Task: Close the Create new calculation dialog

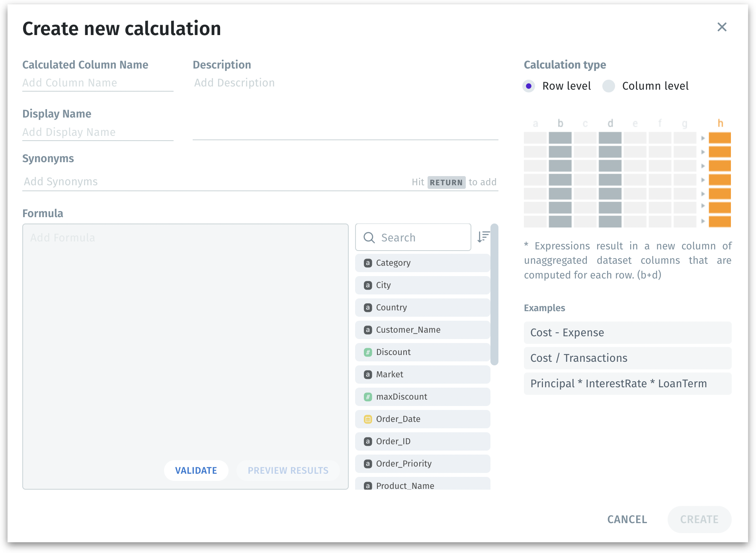Action: (722, 27)
